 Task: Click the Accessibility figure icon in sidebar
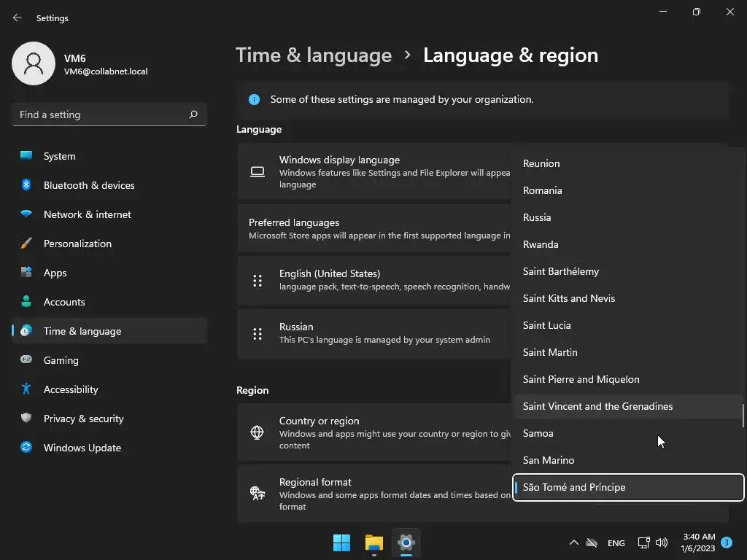click(26, 389)
